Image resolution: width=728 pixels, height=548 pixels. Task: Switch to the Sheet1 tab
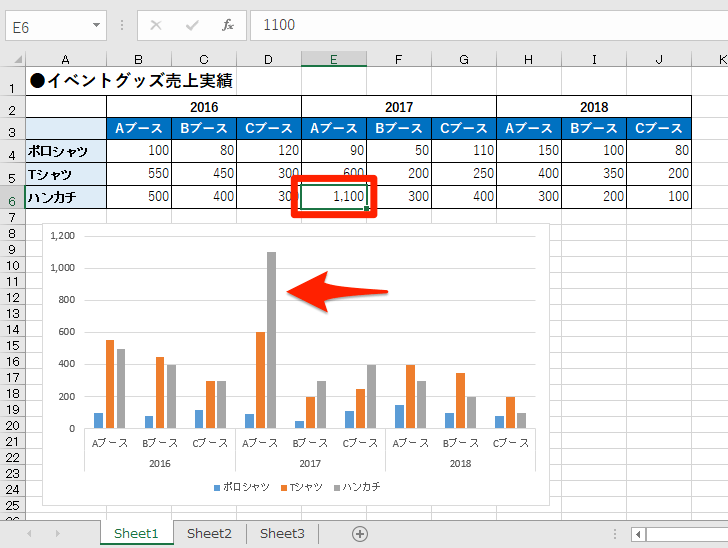[136, 533]
